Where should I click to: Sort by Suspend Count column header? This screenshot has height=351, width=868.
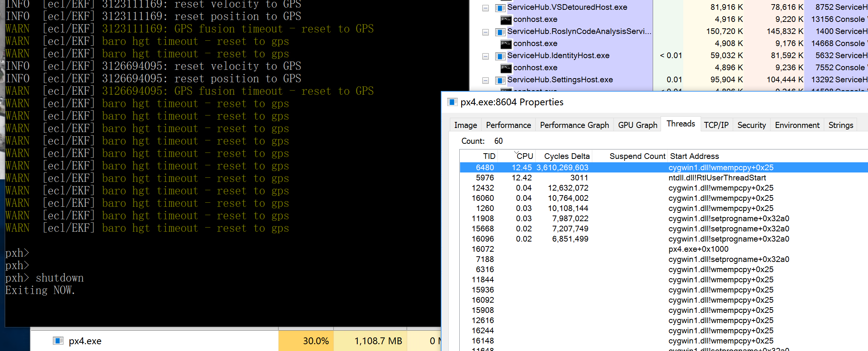pos(630,156)
